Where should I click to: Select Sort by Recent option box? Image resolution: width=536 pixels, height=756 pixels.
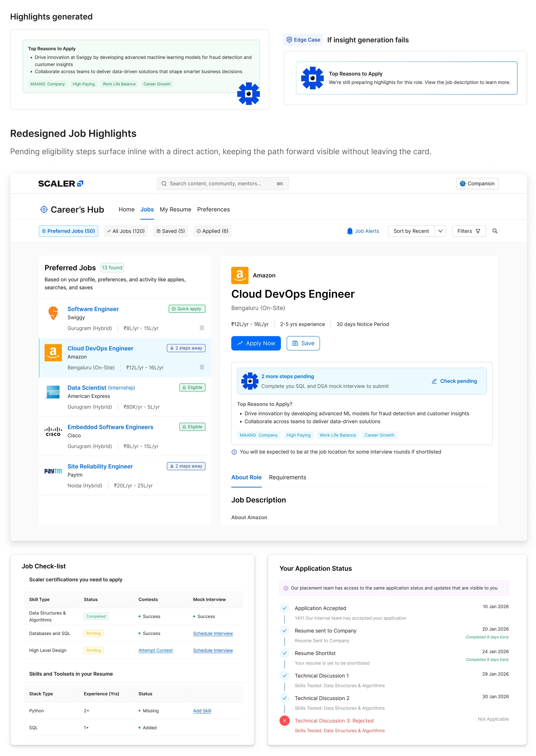click(411, 231)
